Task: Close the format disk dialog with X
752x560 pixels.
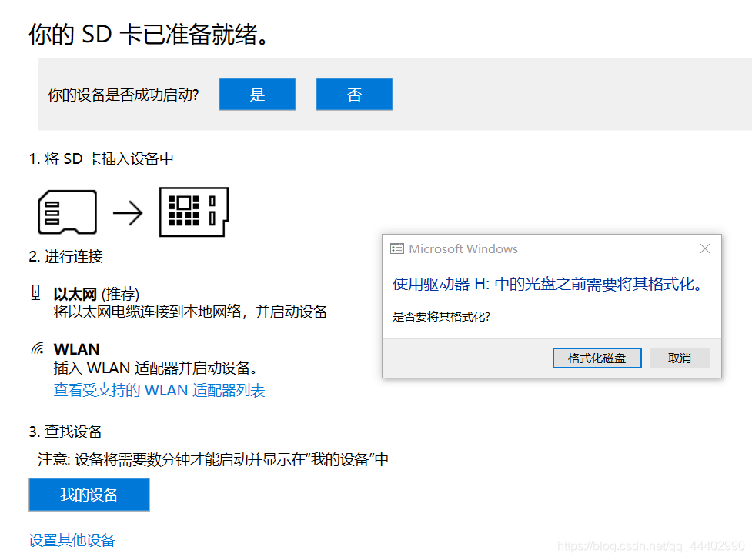Action: 704,248
